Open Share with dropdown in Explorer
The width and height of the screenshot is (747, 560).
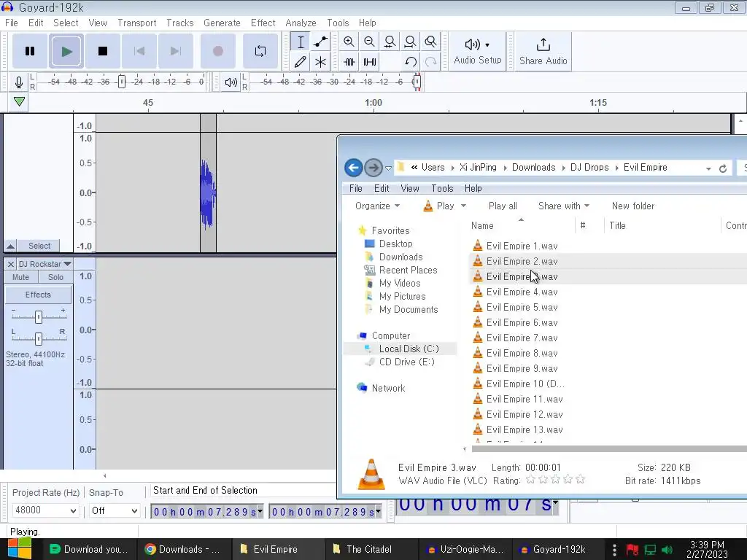[564, 206]
